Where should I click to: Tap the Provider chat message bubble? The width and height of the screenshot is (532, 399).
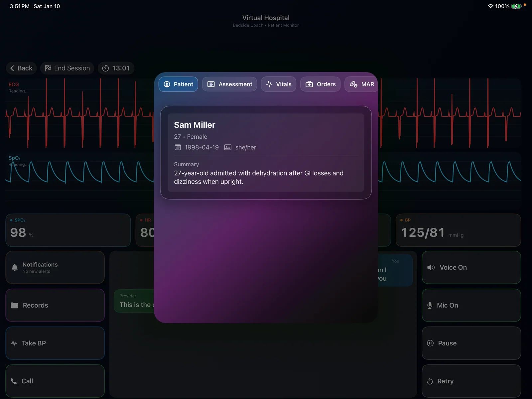134,301
